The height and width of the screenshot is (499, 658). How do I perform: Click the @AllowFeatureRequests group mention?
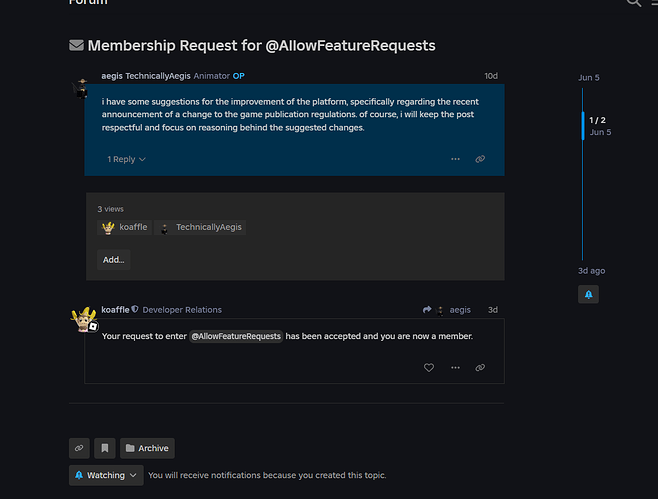point(236,336)
